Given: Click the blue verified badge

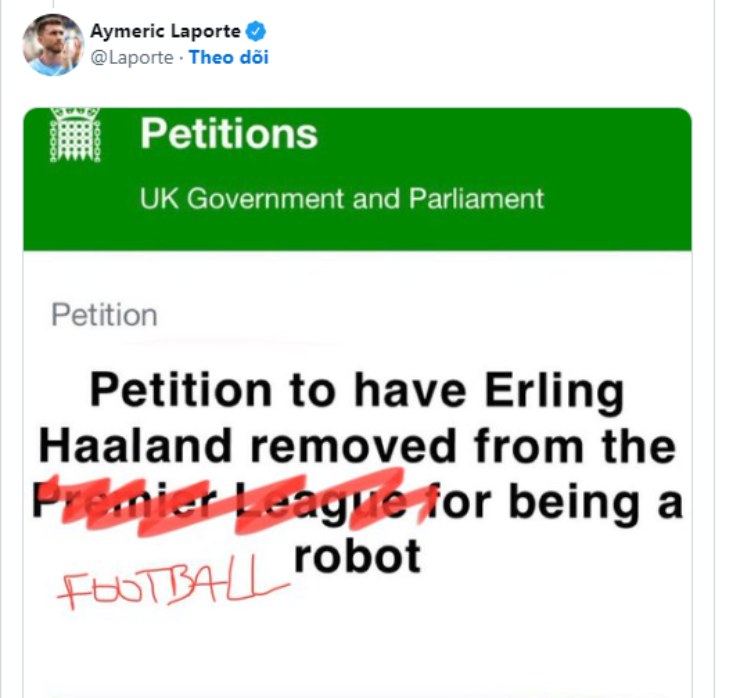Looking at the screenshot, I should 256,32.
